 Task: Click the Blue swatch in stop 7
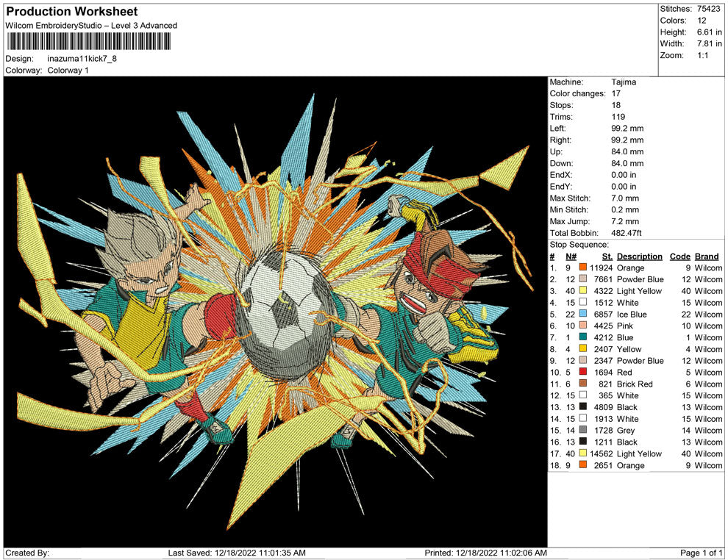582,337
